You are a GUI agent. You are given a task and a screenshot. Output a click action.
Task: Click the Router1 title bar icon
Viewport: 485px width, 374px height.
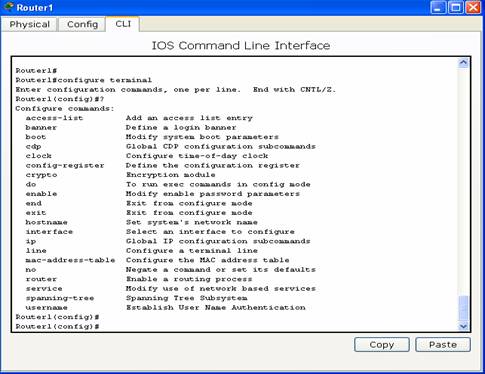[x=8, y=7]
